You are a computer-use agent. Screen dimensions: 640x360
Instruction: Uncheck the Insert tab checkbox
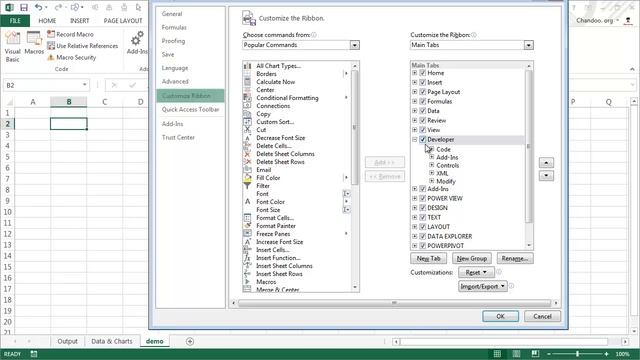coord(422,82)
